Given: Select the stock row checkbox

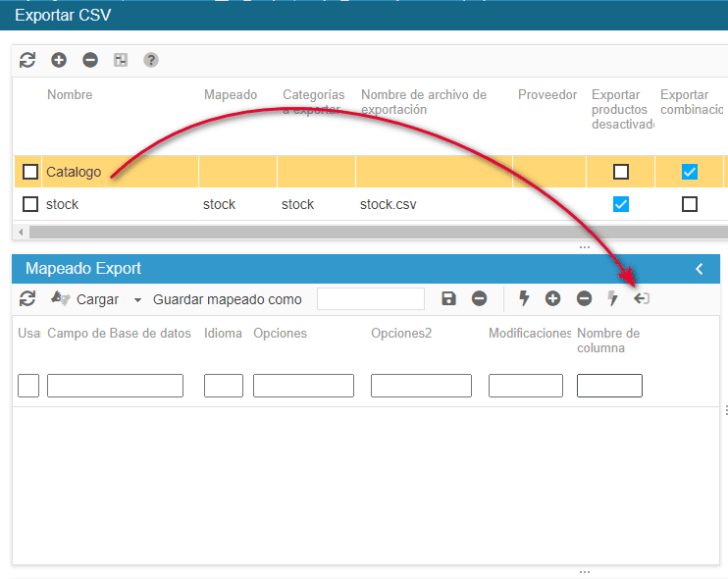Looking at the screenshot, I should click(x=30, y=204).
